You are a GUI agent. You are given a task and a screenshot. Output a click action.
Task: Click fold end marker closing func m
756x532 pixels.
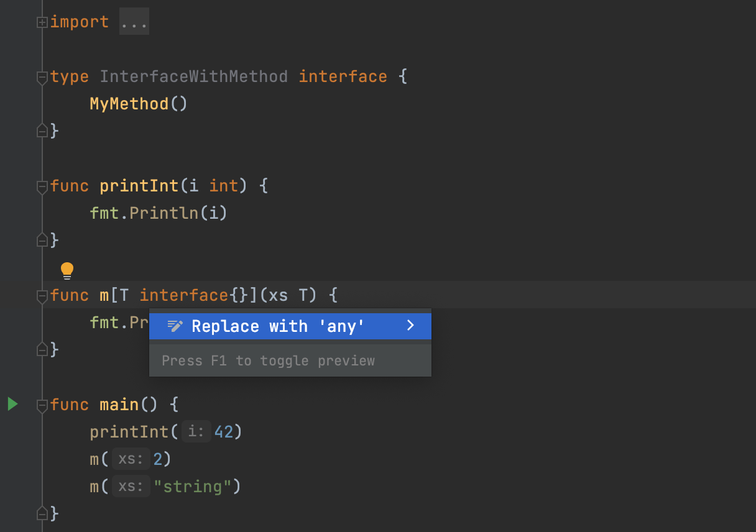[42, 350]
